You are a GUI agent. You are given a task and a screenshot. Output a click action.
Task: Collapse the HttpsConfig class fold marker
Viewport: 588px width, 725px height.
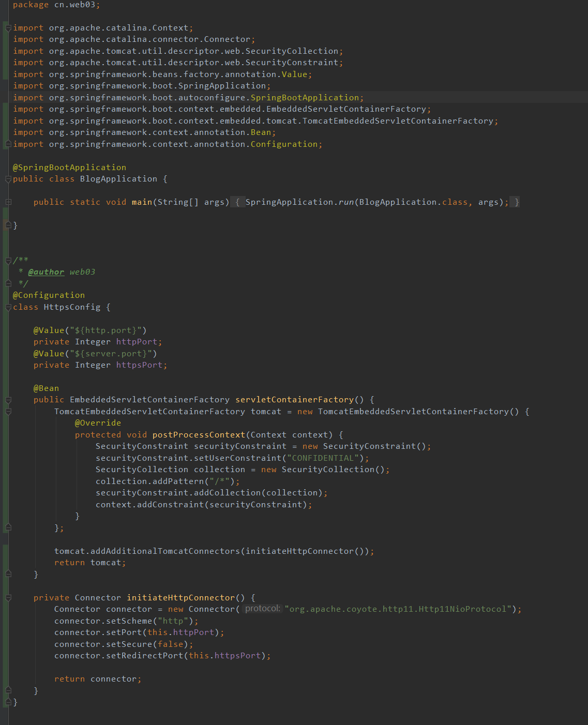(x=8, y=307)
